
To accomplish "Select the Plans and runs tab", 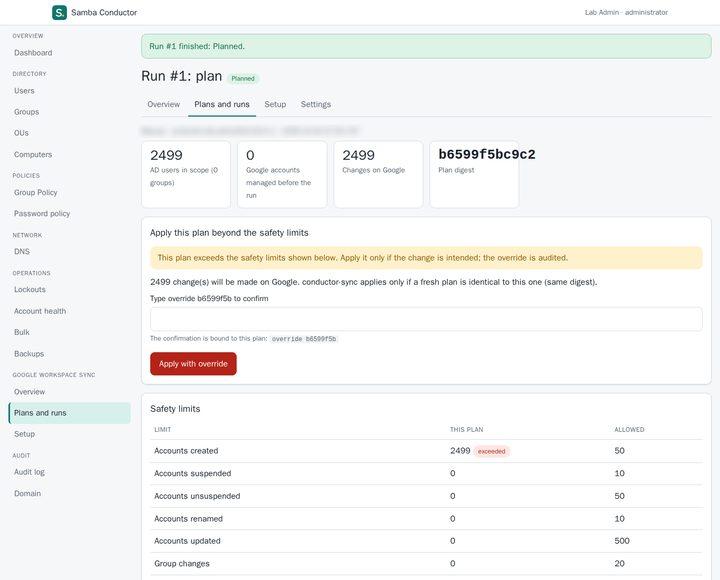I will (222, 105).
